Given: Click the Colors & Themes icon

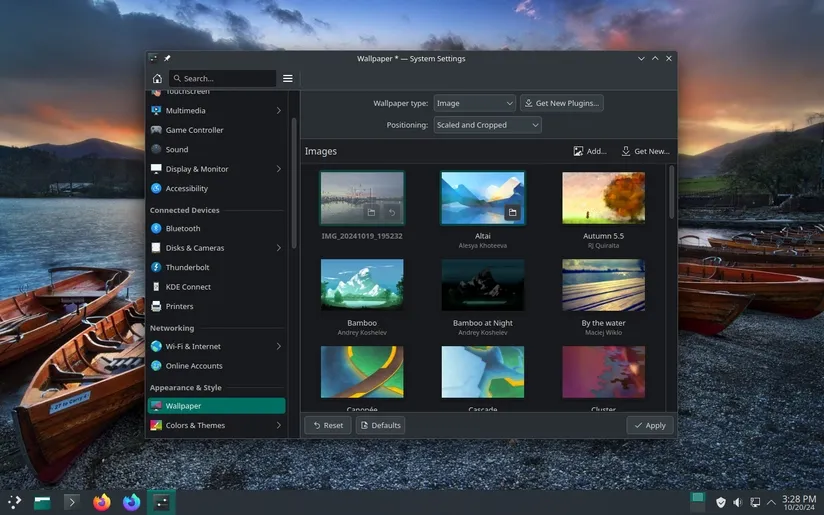Looking at the screenshot, I should coord(156,425).
